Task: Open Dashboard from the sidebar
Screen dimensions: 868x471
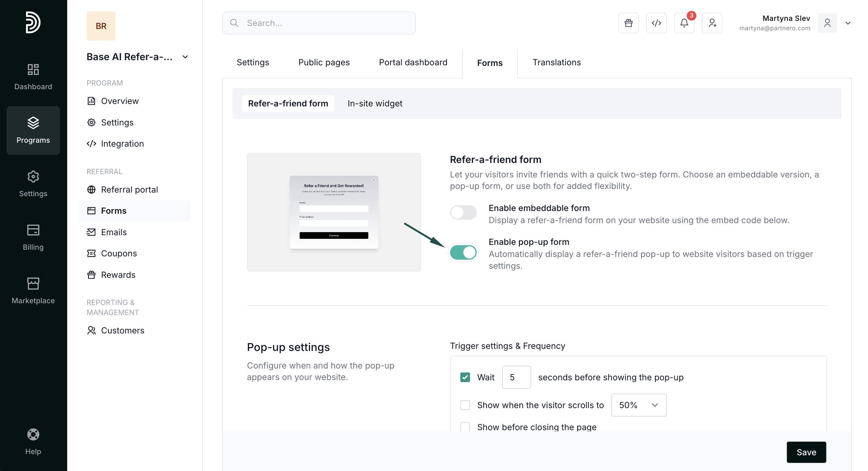Action: tap(33, 77)
